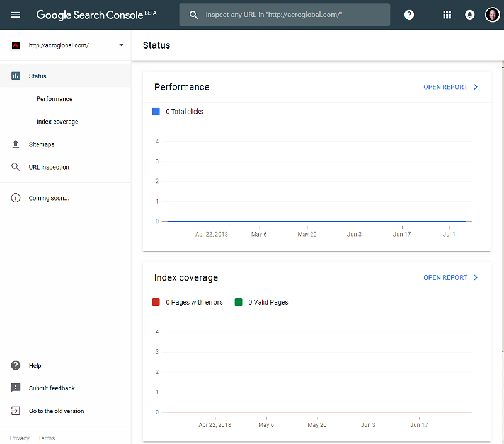Click the http://acroglobal.com/ property name
This screenshot has width=504, height=444.
click(x=59, y=45)
